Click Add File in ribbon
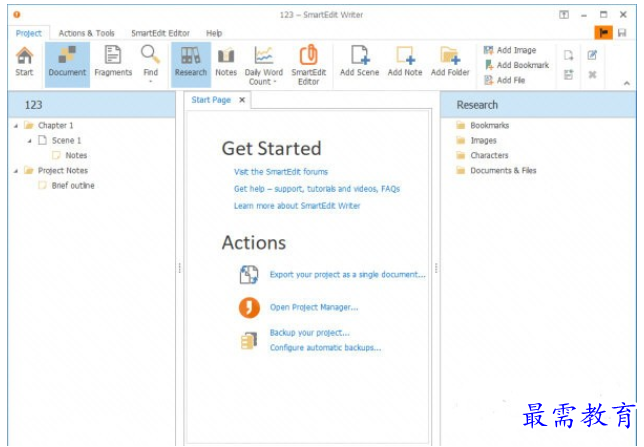 pyautogui.click(x=504, y=80)
